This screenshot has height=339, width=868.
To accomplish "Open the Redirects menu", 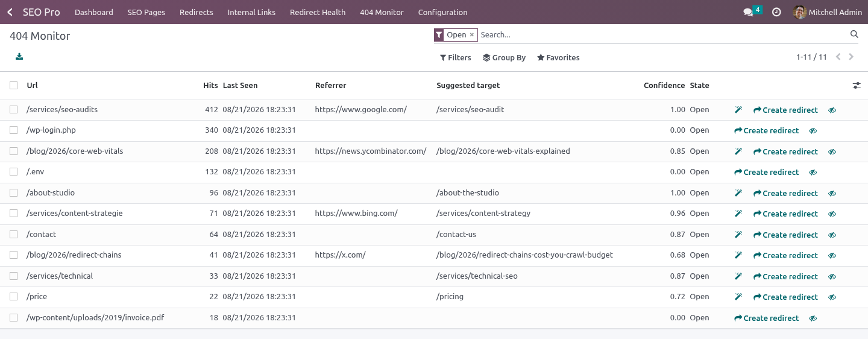I will [x=197, y=12].
